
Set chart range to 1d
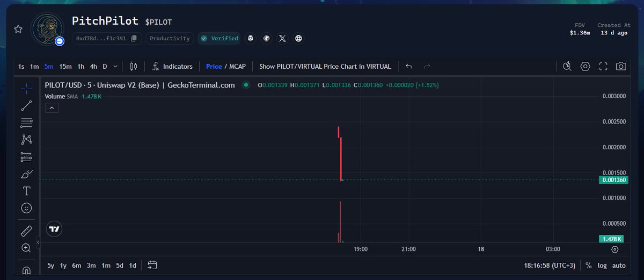[x=133, y=265]
